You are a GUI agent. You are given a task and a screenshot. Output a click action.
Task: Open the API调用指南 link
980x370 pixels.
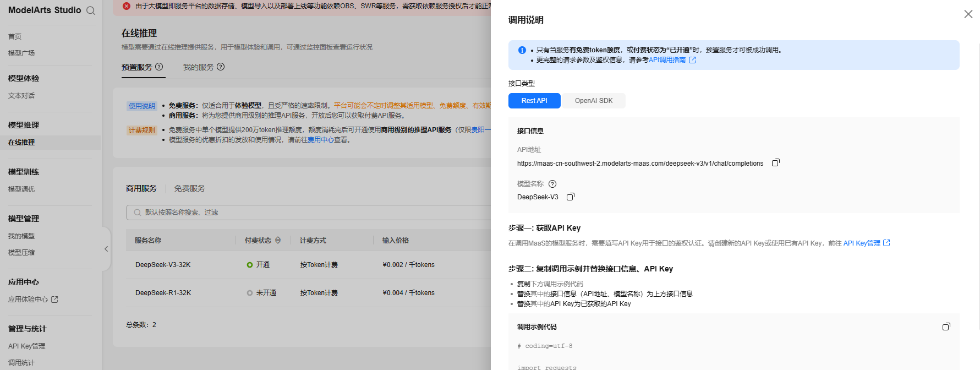point(667,60)
